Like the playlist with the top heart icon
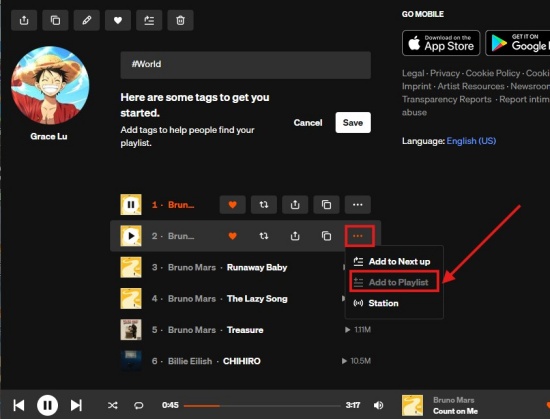Screen dimensions: 550x419 [118, 20]
